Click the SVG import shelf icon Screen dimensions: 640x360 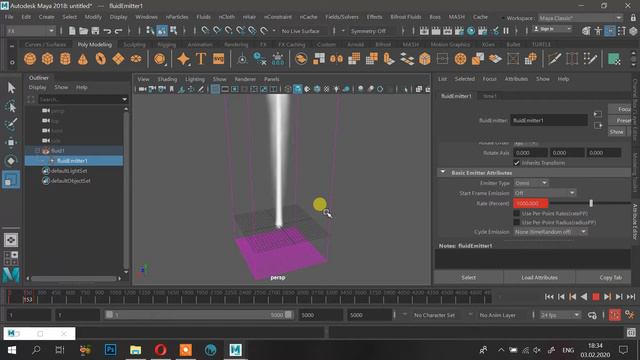pyautogui.click(x=219, y=59)
